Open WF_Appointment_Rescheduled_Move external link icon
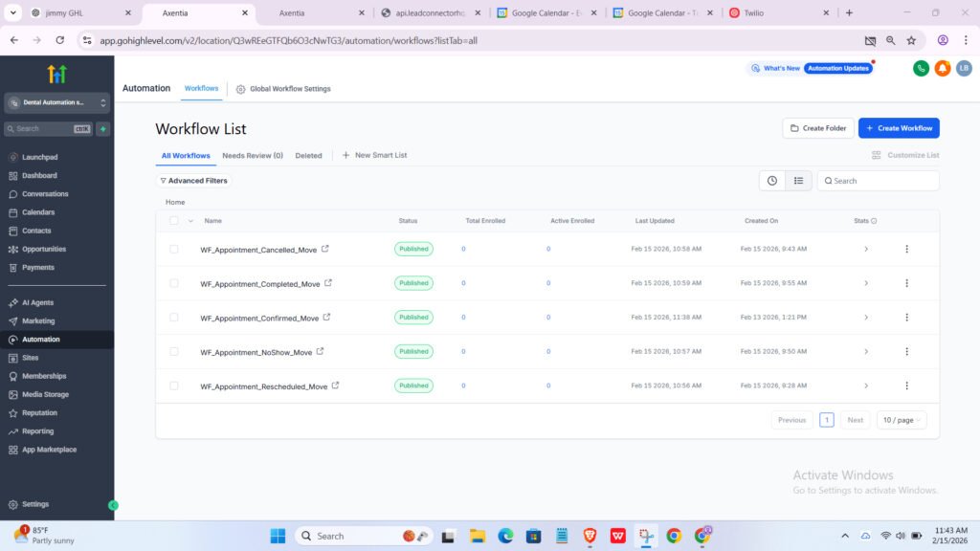The height and width of the screenshot is (551, 980). [335, 386]
